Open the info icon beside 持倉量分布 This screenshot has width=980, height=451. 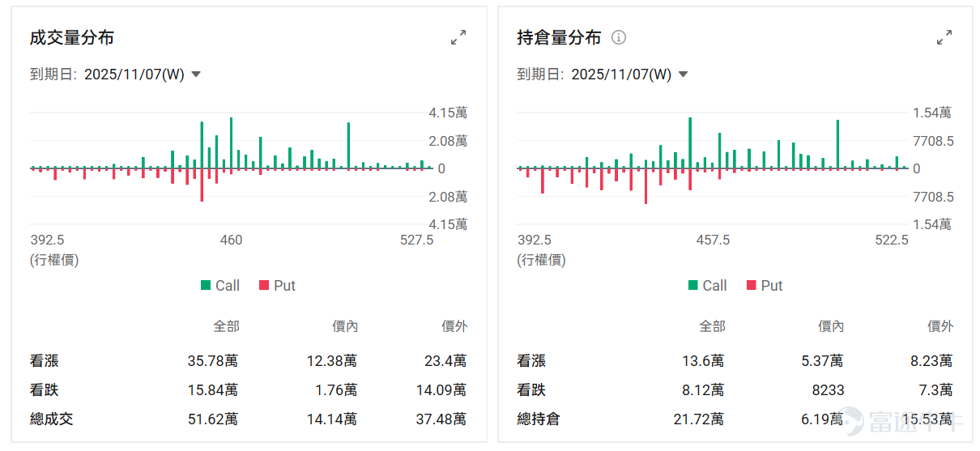[x=619, y=37]
